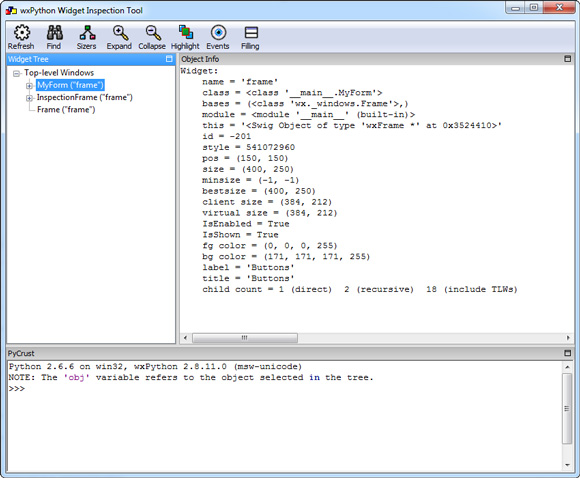Click the "fg color = (0, 0, 0, 255)" line
The image size is (580, 478).
(270, 246)
